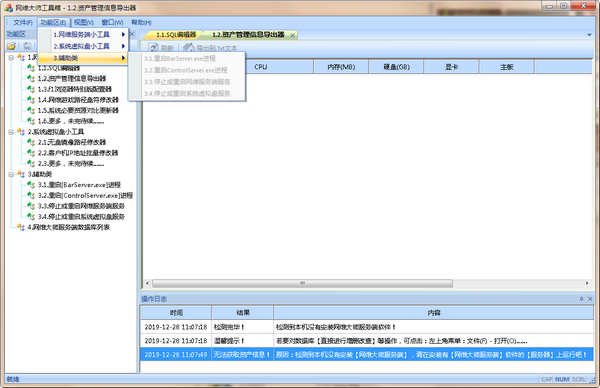
Task: Click the grayed icon next to the folder icon
Action: (x=27, y=46)
